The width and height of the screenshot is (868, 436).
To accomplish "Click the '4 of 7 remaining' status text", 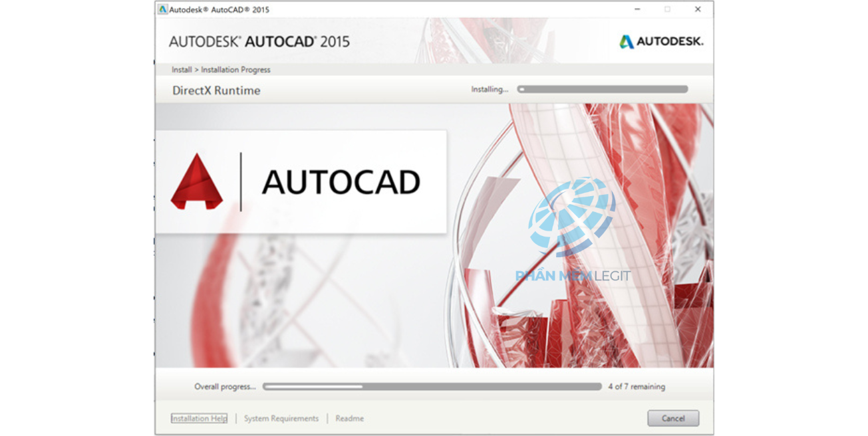I will [x=637, y=387].
